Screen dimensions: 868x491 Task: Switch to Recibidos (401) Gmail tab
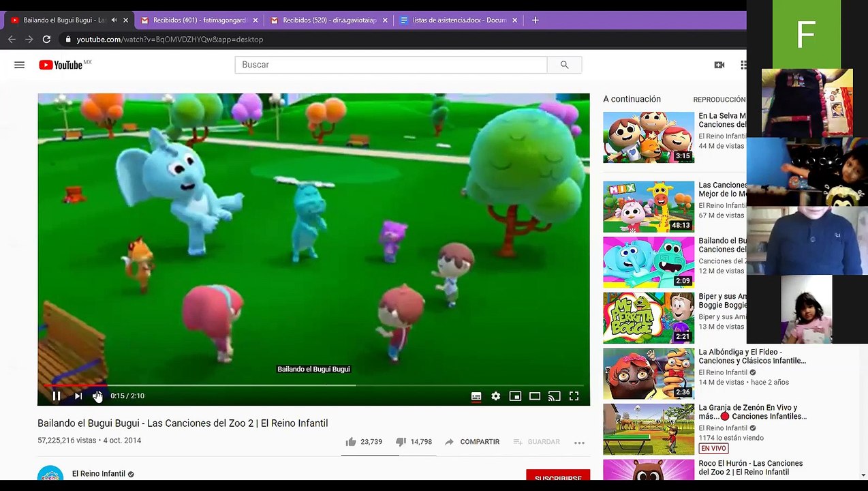[198, 20]
